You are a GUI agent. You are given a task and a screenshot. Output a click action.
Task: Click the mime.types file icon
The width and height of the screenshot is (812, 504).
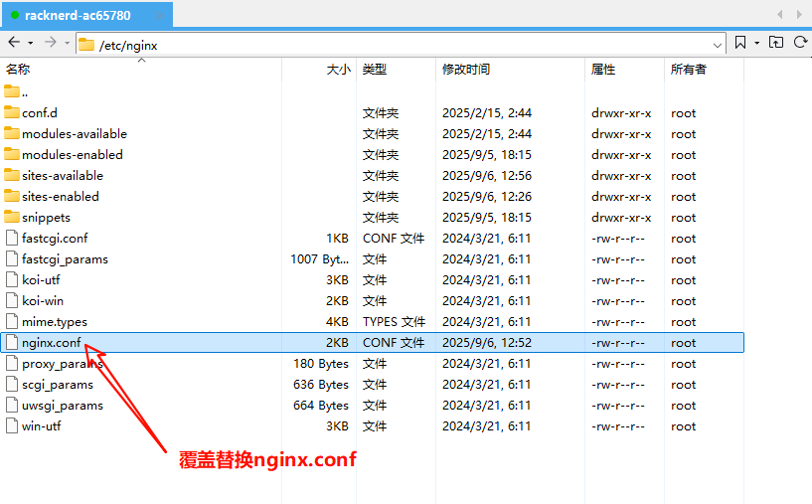pos(12,322)
